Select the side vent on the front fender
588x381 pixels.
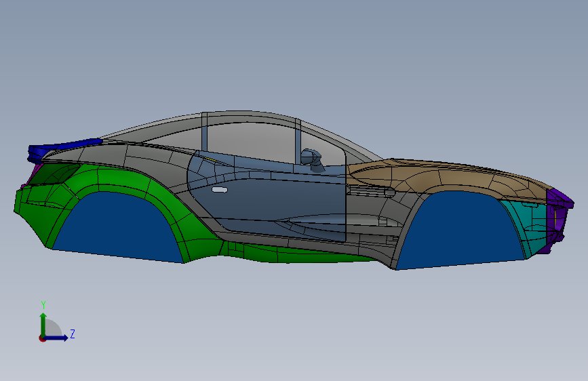click(x=370, y=192)
